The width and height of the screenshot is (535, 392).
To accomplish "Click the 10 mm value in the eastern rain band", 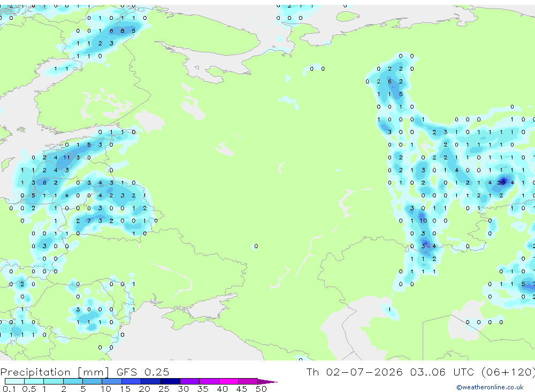I will click(423, 221).
